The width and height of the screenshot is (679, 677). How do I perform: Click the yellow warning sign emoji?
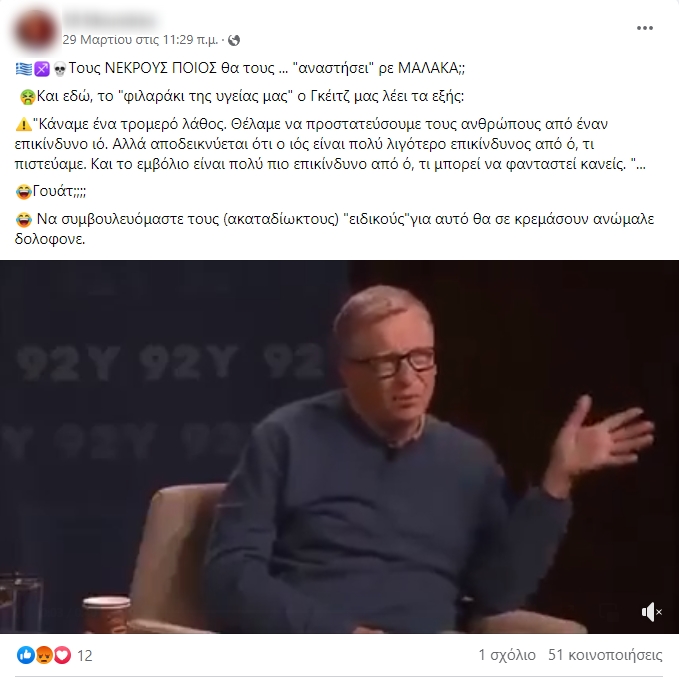click(x=23, y=124)
